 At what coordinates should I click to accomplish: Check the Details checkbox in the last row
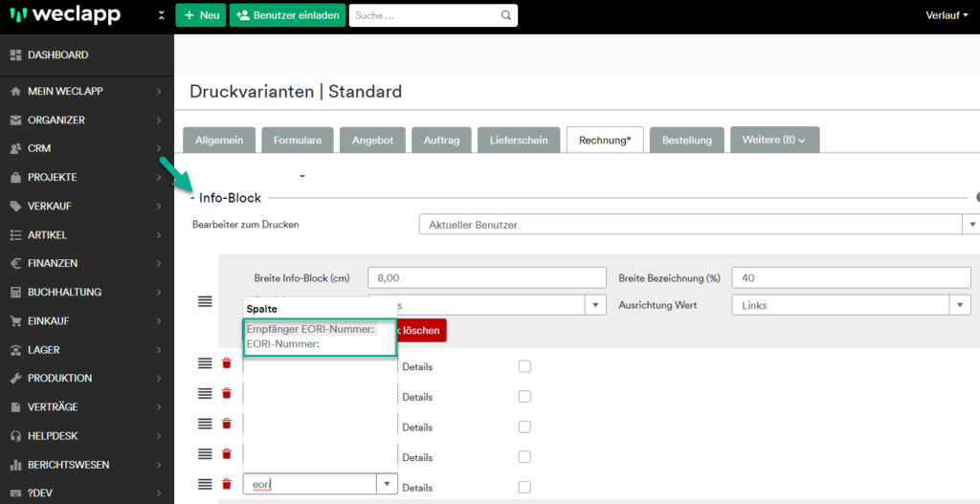coord(524,487)
